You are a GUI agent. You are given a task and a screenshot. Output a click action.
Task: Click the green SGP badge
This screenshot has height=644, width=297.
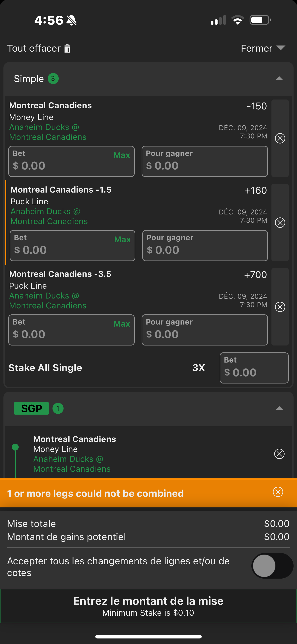(31, 408)
